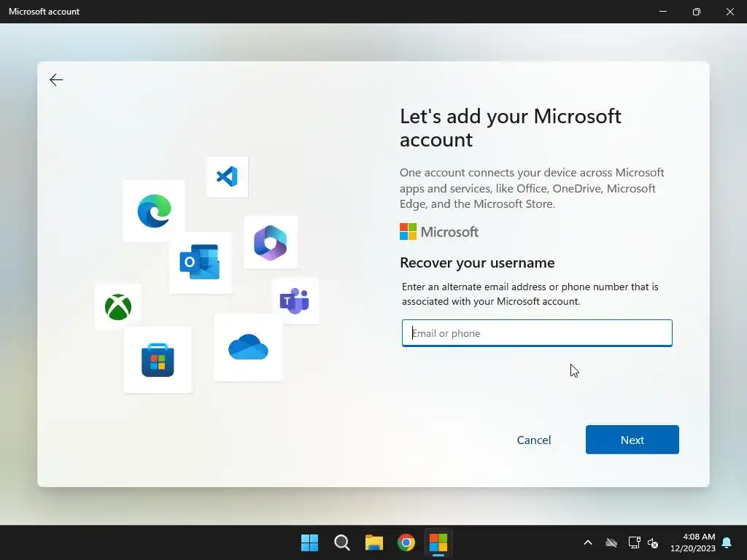Open the notification bell

[x=727, y=542]
